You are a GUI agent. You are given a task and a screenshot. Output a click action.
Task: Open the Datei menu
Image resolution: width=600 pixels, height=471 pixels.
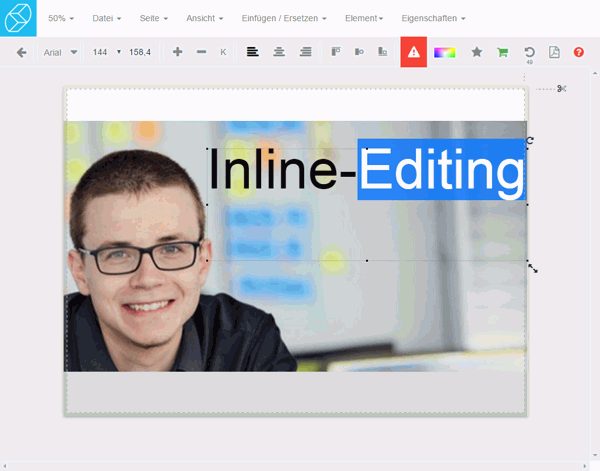point(107,18)
